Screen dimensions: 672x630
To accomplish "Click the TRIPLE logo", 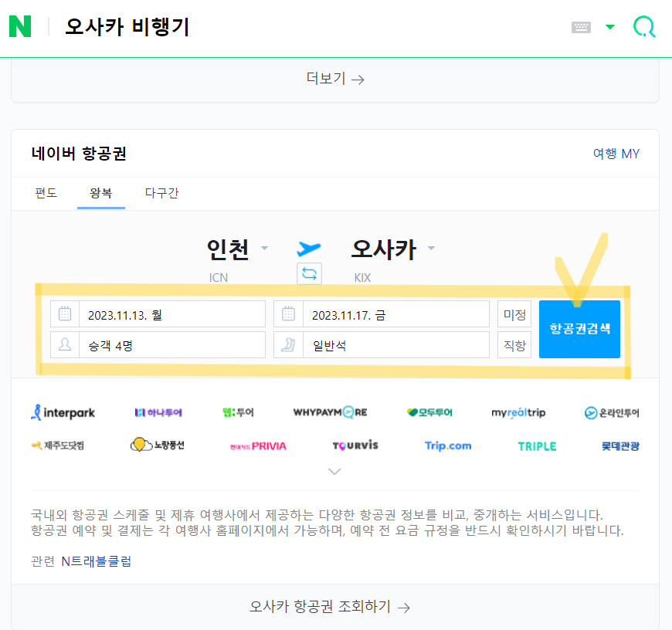I will pyautogui.click(x=537, y=446).
